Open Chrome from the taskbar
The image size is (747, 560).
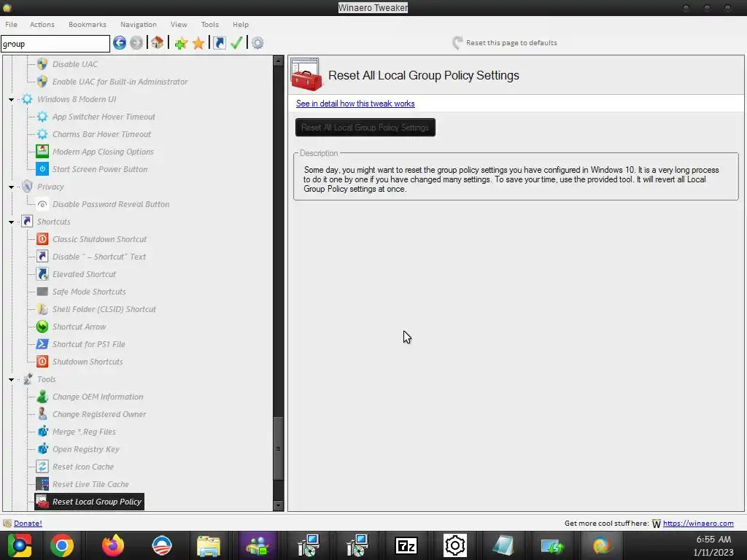(x=63, y=545)
